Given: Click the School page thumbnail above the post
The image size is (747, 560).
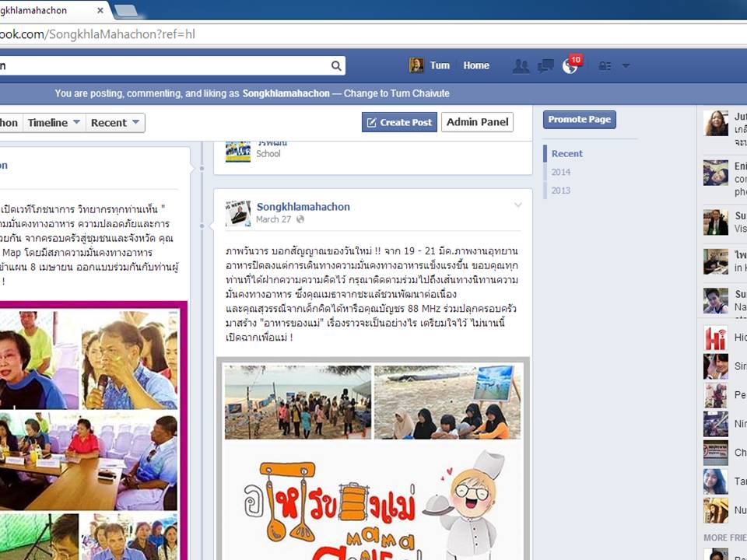Looking at the screenshot, I should click(x=238, y=151).
